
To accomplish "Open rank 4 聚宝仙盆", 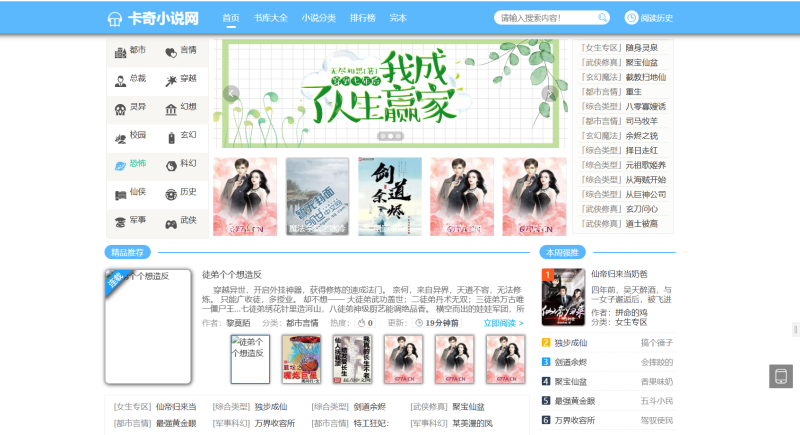I will 571,381.
